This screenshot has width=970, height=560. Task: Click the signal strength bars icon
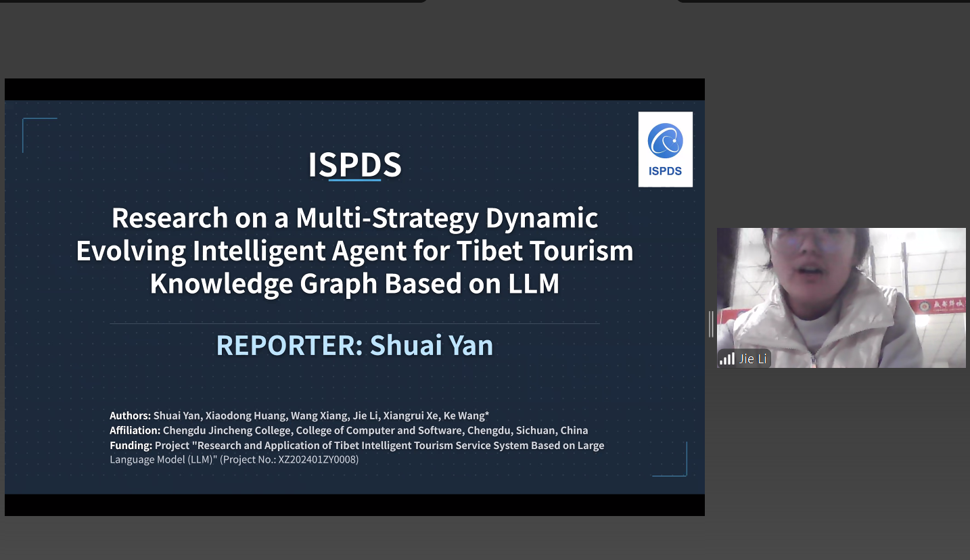(x=727, y=358)
